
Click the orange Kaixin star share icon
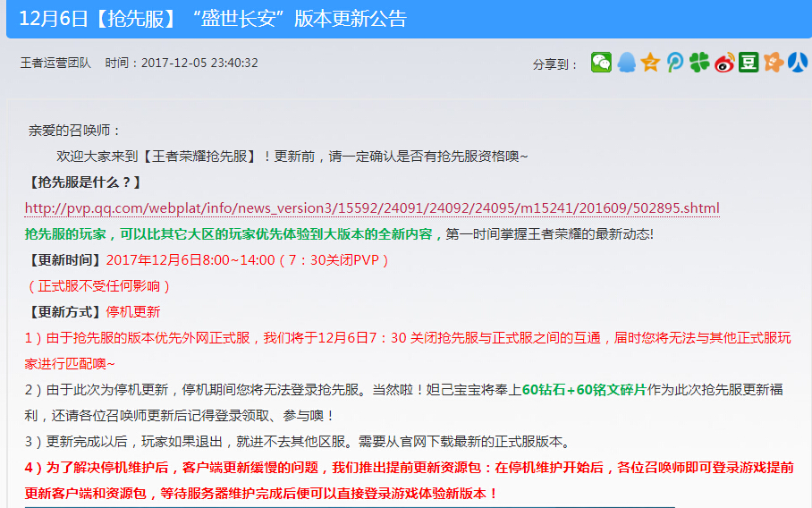774,63
